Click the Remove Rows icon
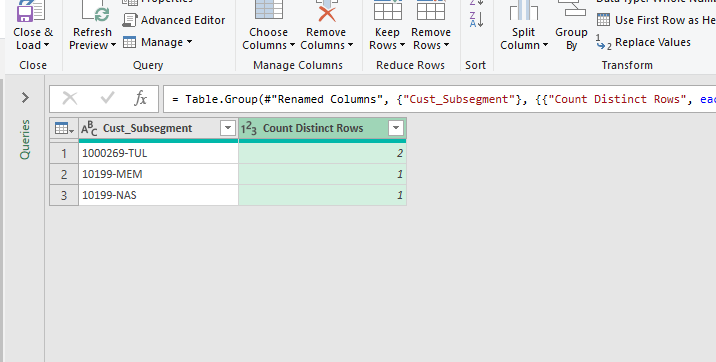The width and height of the screenshot is (716, 362). pyautogui.click(x=431, y=10)
